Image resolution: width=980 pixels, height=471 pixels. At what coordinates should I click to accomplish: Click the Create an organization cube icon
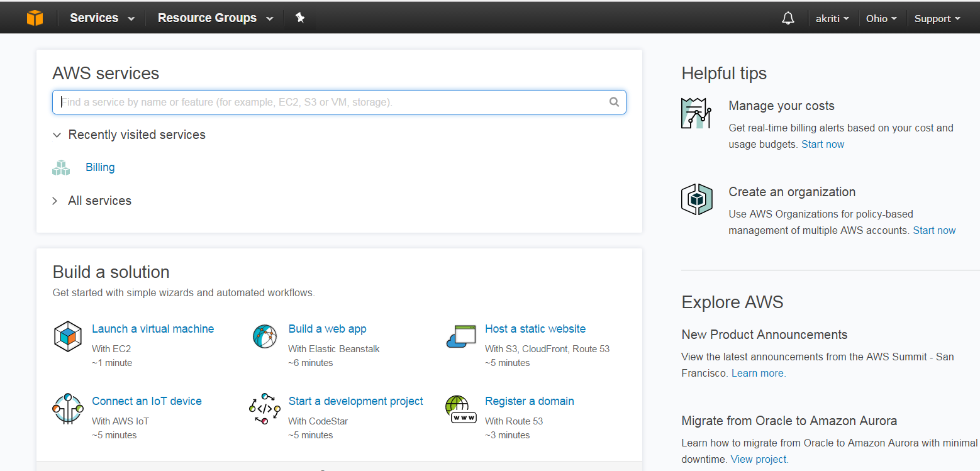(696, 199)
